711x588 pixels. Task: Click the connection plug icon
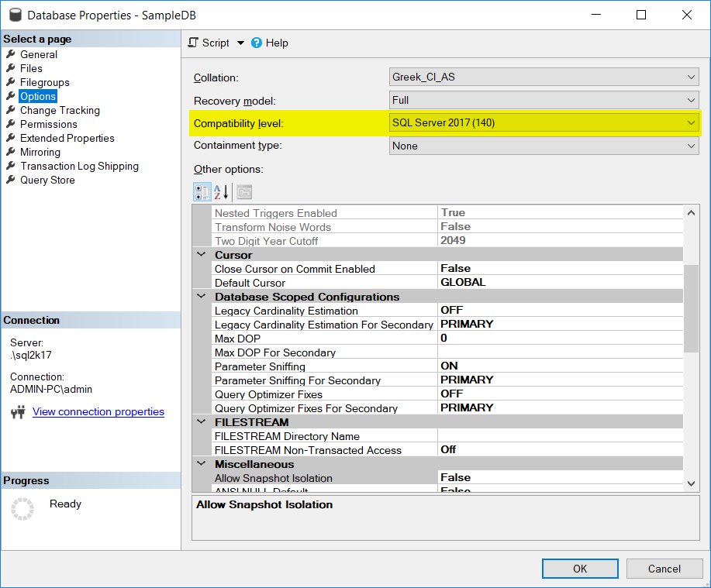click(x=18, y=412)
